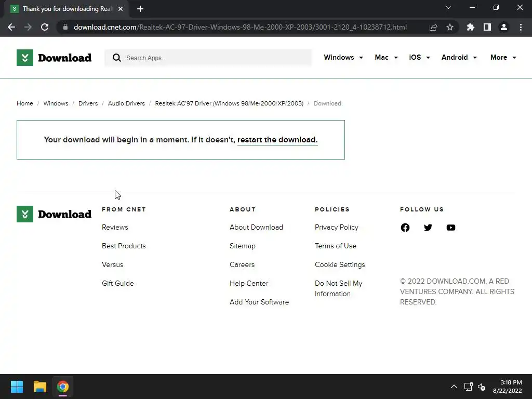This screenshot has width=532, height=399.
Task: Open Chrome's three-dot menu
Action: (x=521, y=27)
